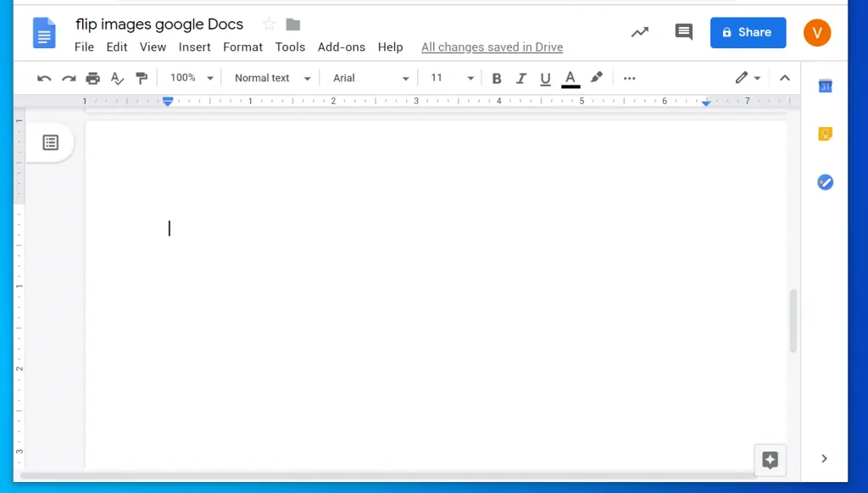Star the document

(269, 24)
